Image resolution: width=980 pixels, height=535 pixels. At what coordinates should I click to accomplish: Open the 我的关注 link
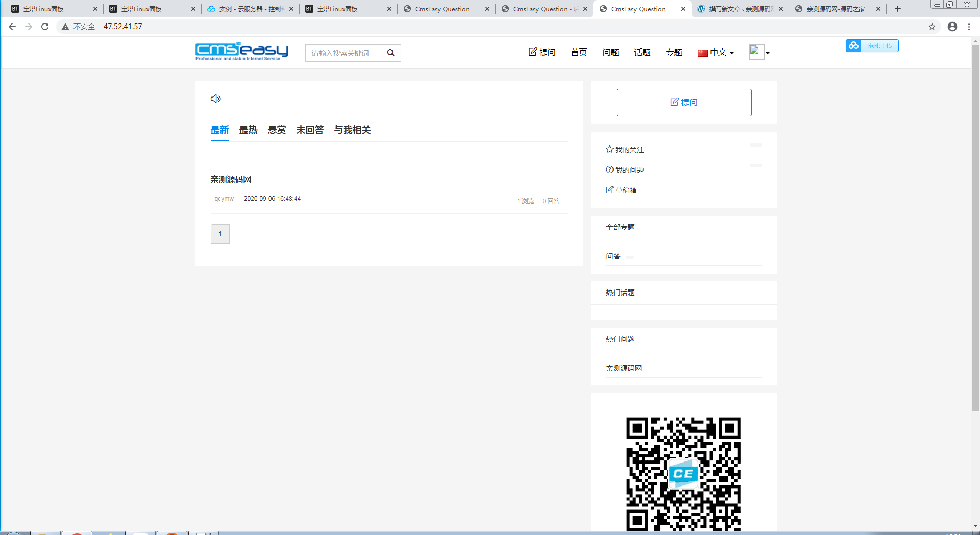coord(625,150)
